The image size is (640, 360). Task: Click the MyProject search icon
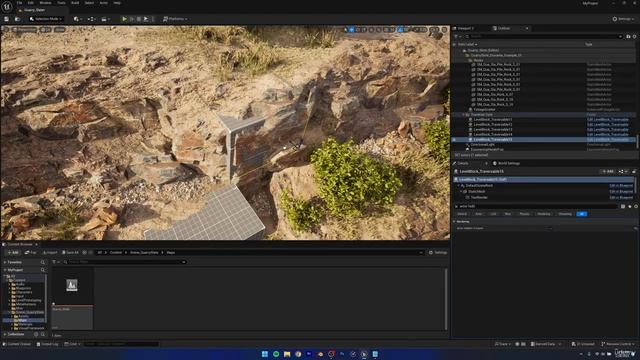(x=42, y=270)
